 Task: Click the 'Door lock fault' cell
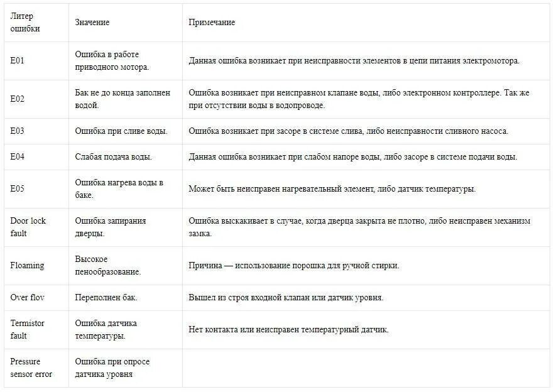36,227
